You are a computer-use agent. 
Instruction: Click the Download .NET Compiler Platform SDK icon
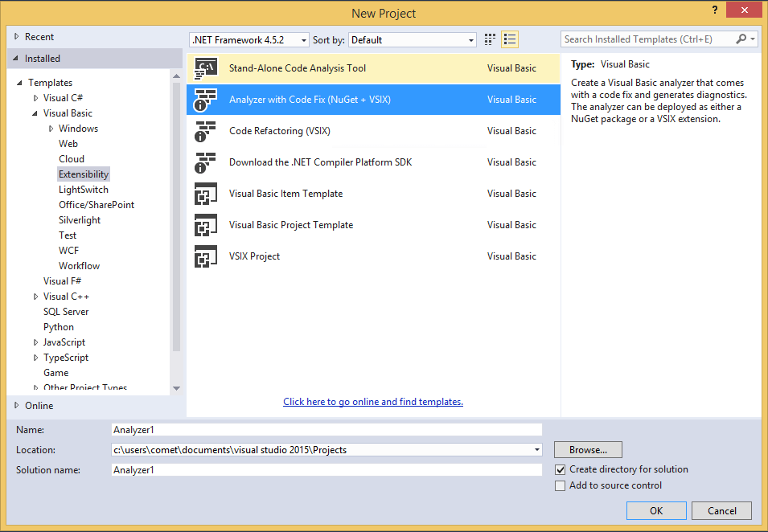point(206,162)
